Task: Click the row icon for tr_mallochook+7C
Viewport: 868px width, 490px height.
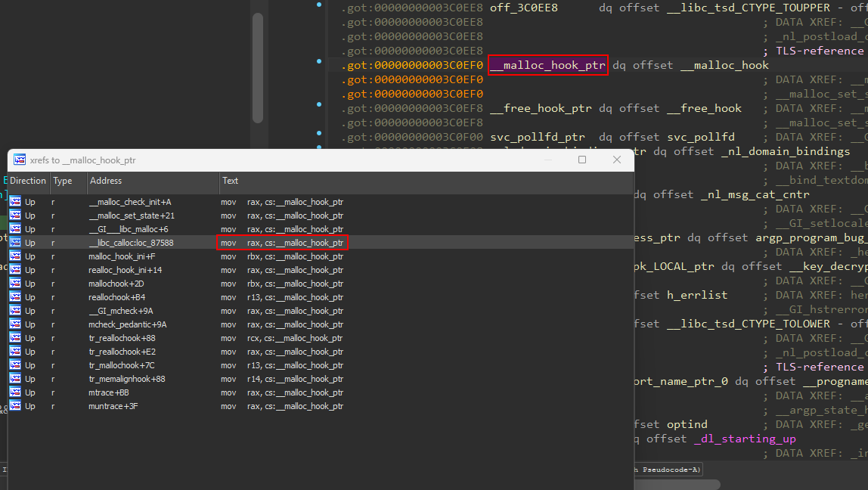Action: 15,365
